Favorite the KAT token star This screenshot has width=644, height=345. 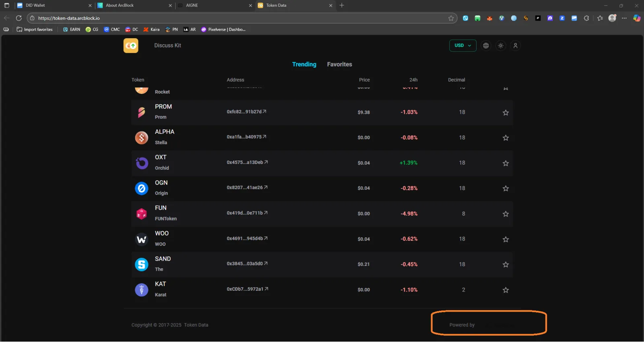[506, 290]
